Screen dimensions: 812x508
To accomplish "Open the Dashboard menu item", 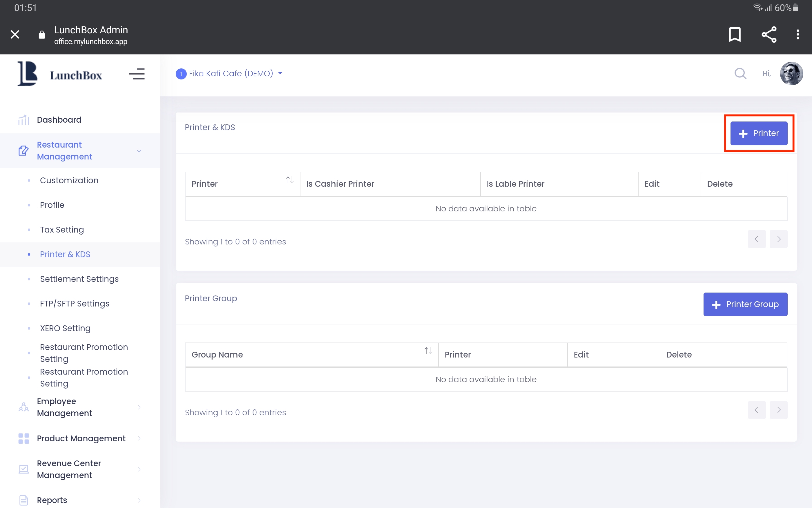I will pyautogui.click(x=59, y=120).
